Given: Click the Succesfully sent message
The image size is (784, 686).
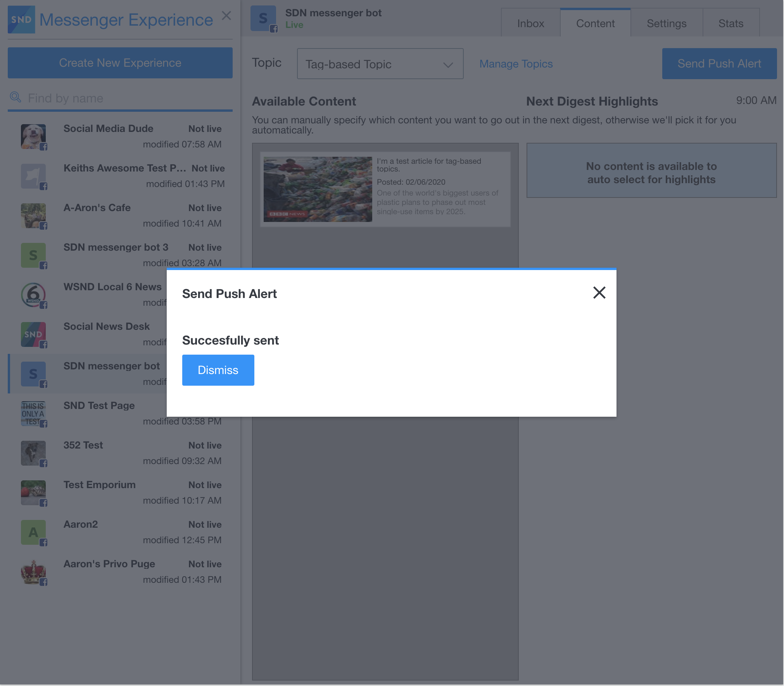Looking at the screenshot, I should tap(230, 340).
